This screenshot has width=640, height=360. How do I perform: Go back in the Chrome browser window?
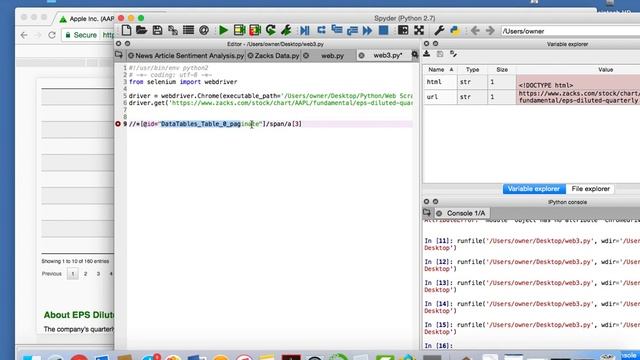coord(24,35)
